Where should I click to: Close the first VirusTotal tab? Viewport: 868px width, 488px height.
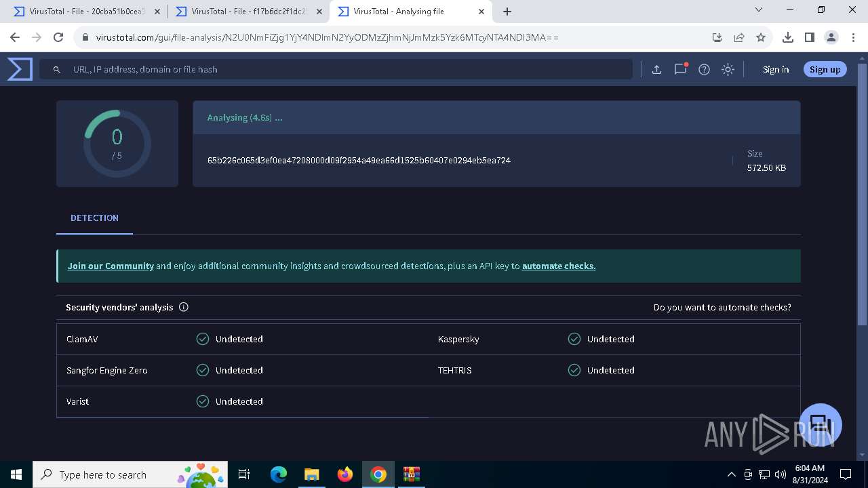[x=157, y=12]
